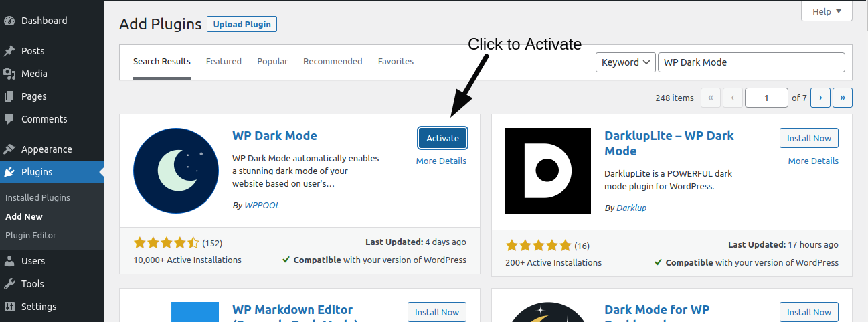The image size is (868, 322).
Task: Click the Posts pushpin icon
Action: (9, 51)
